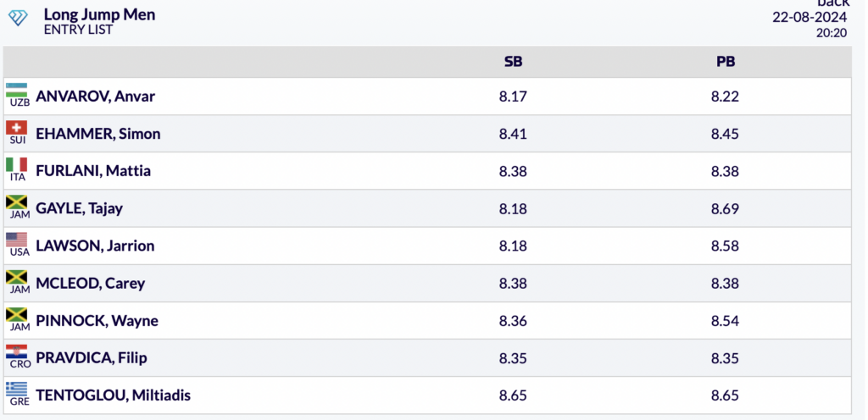Click the Swiss flag beside Ehammer
868x420 pixels.
pos(17,128)
